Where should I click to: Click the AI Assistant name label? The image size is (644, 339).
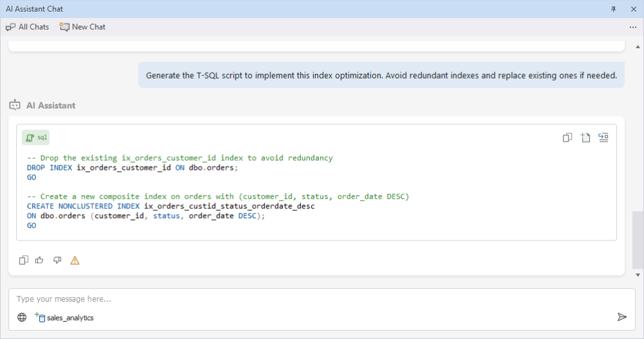pos(51,105)
